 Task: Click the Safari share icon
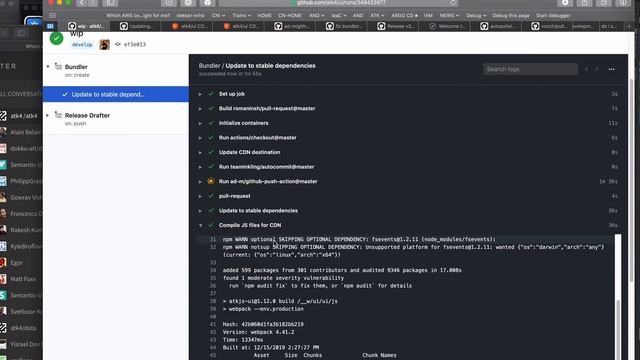(x=584, y=3)
